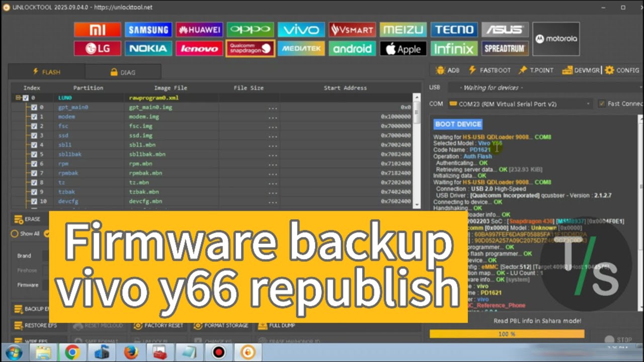This screenshot has height=362, width=644.
Task: Uncheck the ssd partition checkbox
Action: pyautogui.click(x=34, y=135)
